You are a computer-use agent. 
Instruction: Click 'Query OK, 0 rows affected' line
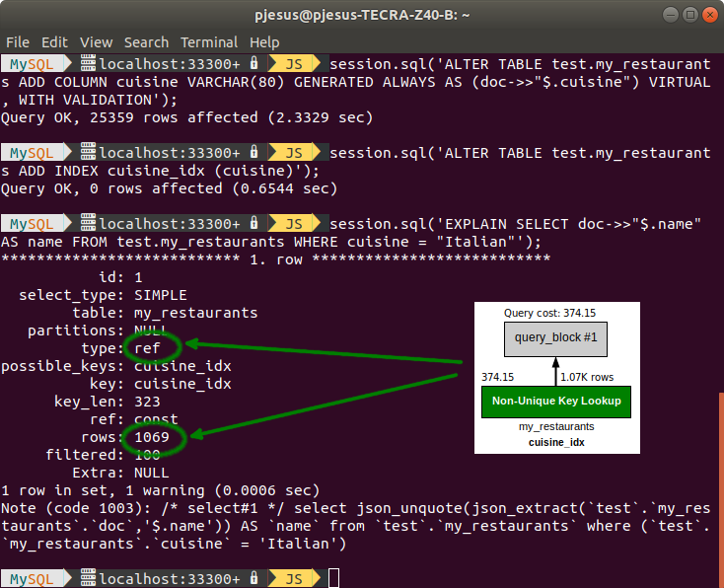(x=169, y=188)
